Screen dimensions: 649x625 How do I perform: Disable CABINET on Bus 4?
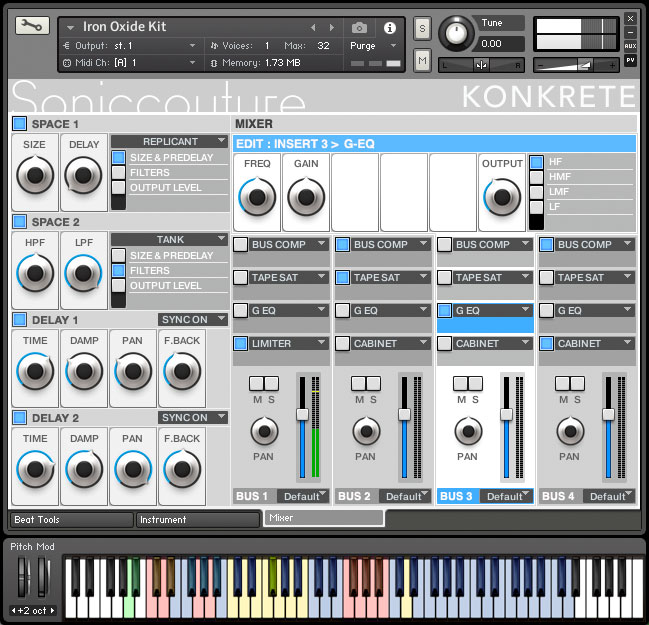tap(546, 344)
